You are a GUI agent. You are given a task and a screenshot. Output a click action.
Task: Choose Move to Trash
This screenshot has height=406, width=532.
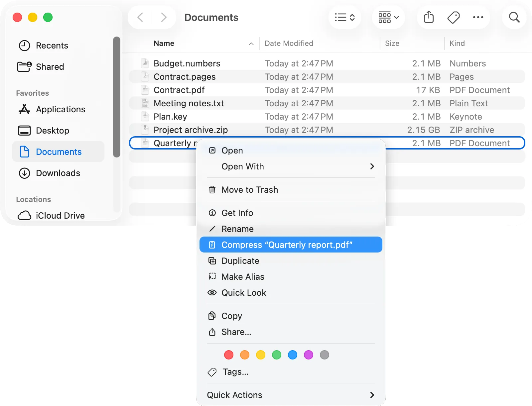click(x=291, y=190)
